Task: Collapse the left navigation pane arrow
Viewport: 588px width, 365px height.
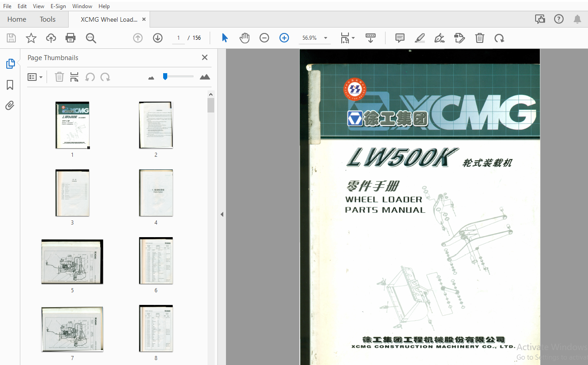Action: pos(222,214)
